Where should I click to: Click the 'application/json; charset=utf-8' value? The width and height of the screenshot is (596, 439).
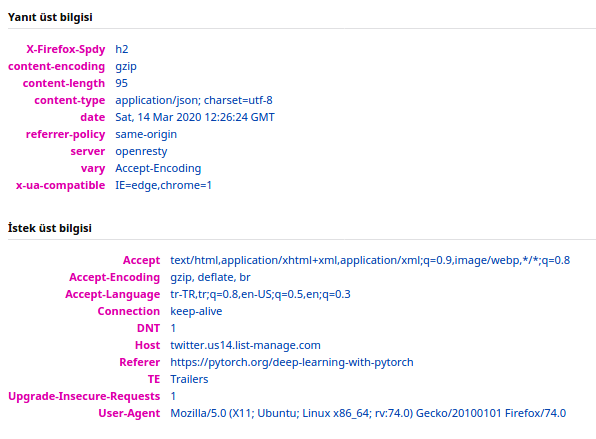(194, 100)
